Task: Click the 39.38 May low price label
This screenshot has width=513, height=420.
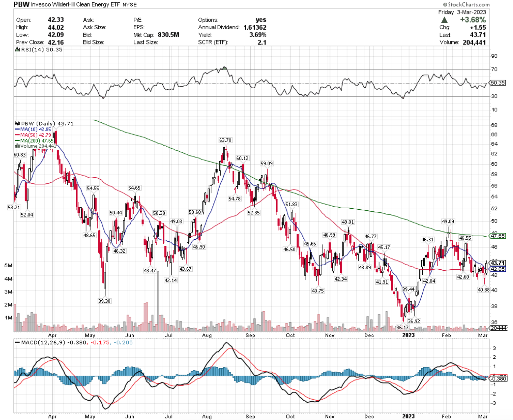Action: 104,301
